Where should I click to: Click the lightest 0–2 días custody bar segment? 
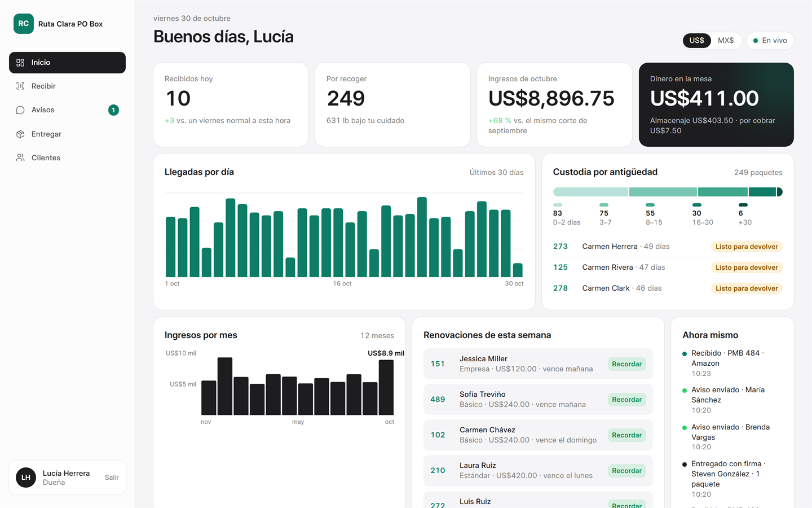click(590, 192)
